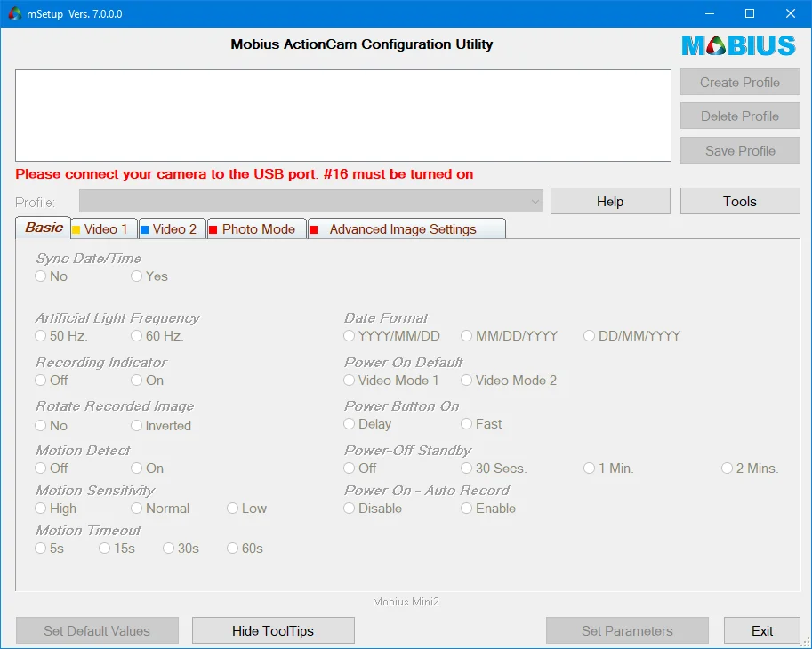Select High motion sensitivity

coord(55,509)
